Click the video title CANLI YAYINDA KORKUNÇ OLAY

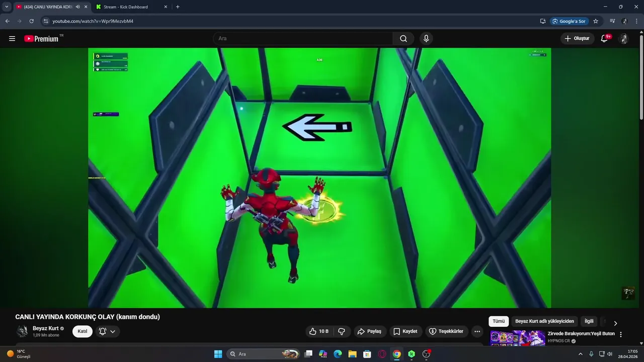click(x=88, y=317)
